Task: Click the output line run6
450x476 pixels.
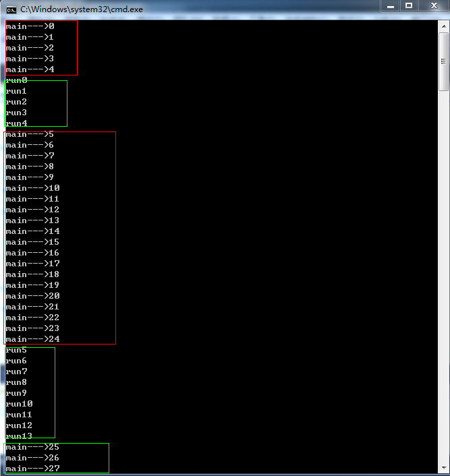Action: click(16, 361)
